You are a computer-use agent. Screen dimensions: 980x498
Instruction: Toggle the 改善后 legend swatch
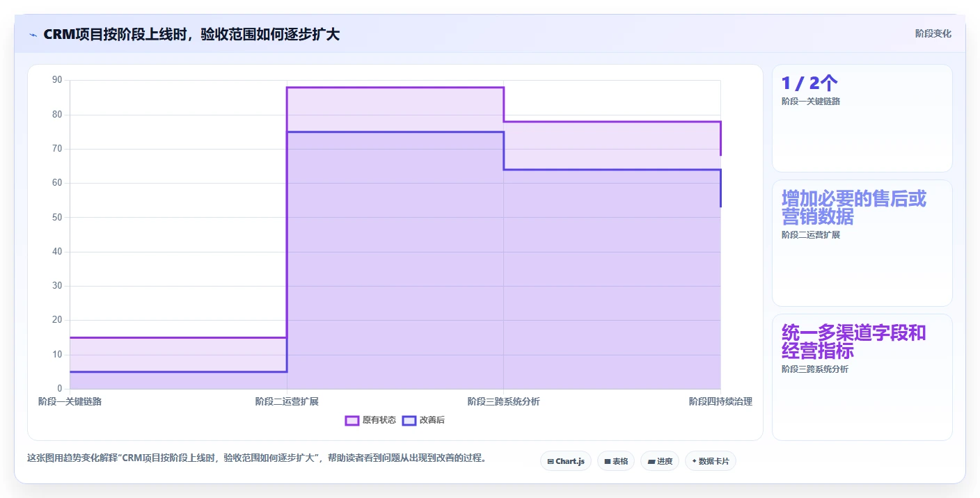[x=409, y=420]
